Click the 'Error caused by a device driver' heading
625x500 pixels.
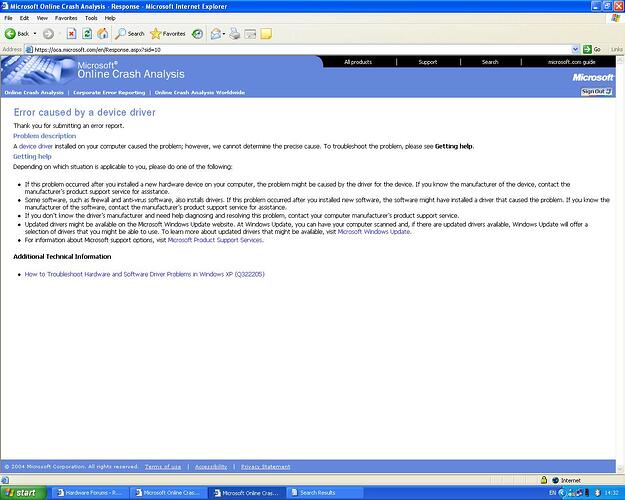pyautogui.click(x=85, y=112)
